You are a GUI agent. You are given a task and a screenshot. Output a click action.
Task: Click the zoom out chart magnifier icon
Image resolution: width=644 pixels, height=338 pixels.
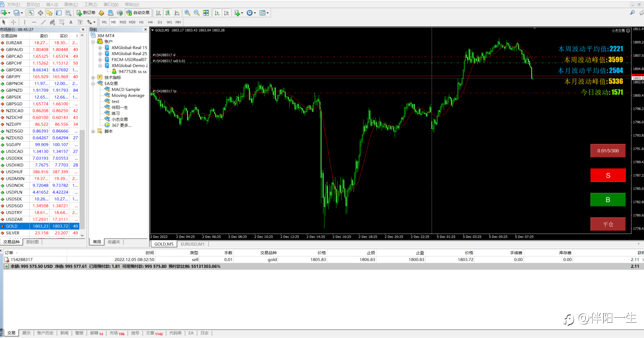(x=196, y=13)
